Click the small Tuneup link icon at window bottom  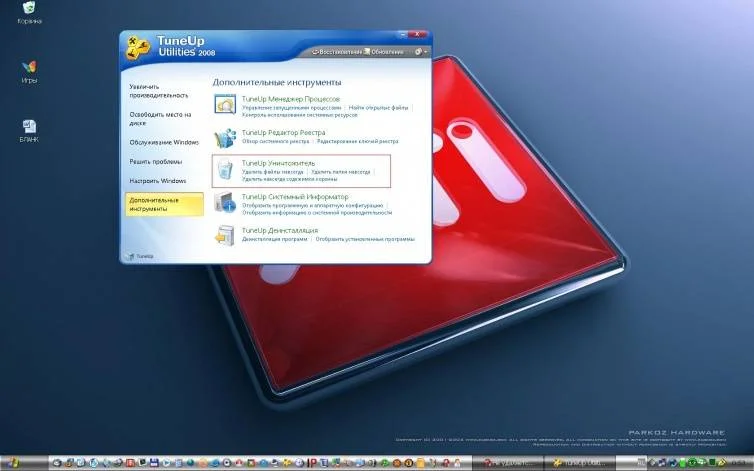[130, 256]
